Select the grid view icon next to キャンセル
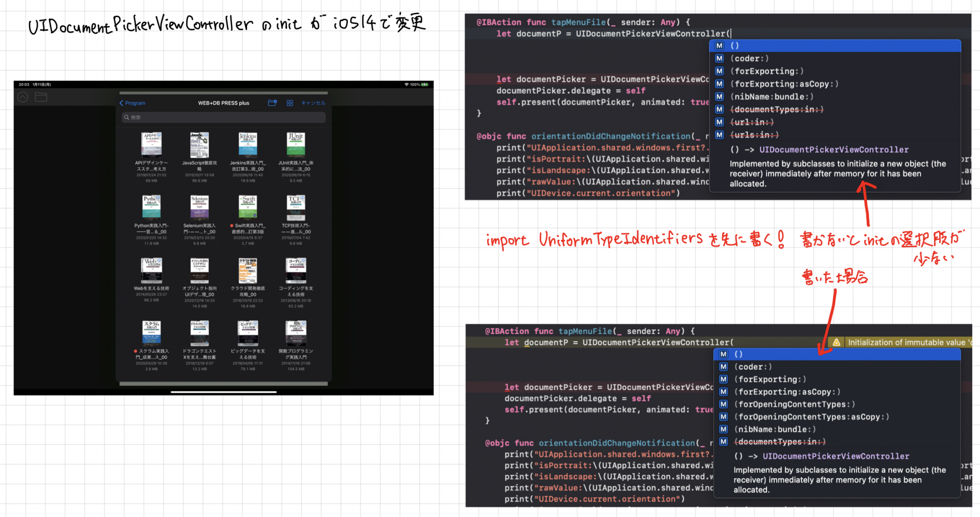Screen dimensions: 980x517 290,102
